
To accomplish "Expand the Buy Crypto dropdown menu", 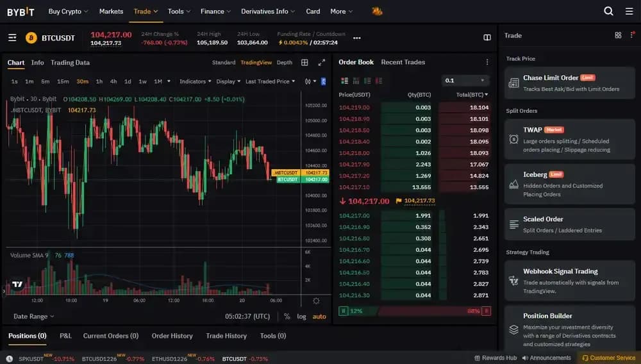I will click(x=68, y=12).
